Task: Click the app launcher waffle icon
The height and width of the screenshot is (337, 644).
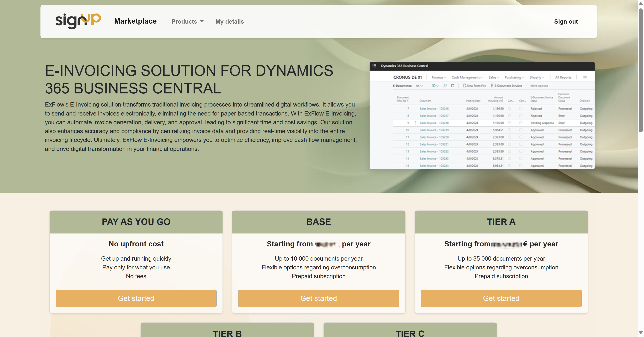Action: click(374, 66)
